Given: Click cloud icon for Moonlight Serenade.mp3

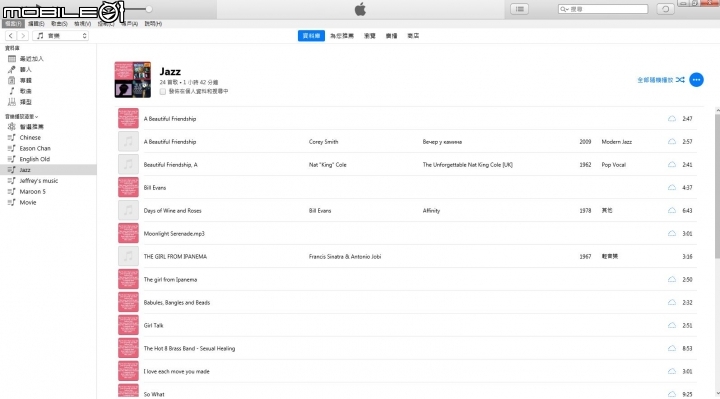Looking at the screenshot, I should 671,233.
